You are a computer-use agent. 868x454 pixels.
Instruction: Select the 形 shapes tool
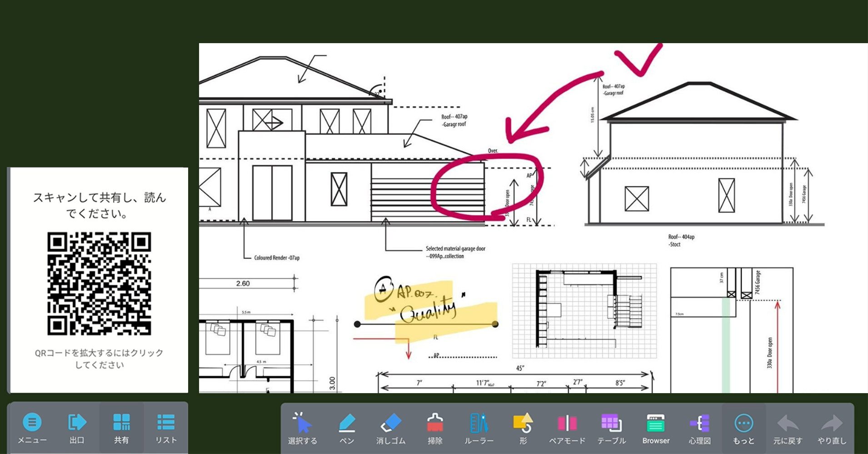click(x=523, y=428)
